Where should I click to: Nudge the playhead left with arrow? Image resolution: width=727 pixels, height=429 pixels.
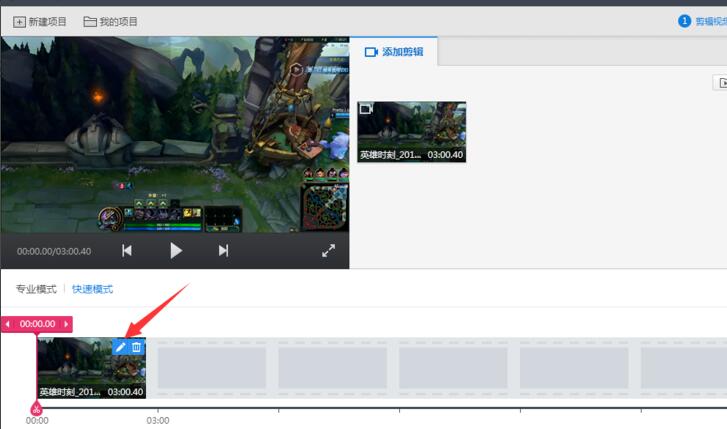coord(8,324)
